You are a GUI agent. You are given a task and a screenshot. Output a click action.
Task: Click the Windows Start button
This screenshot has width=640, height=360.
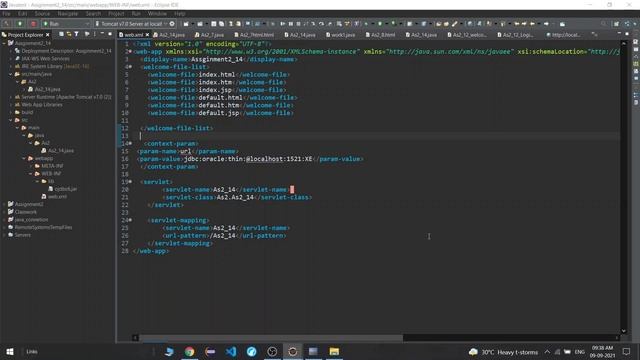tap(10, 351)
